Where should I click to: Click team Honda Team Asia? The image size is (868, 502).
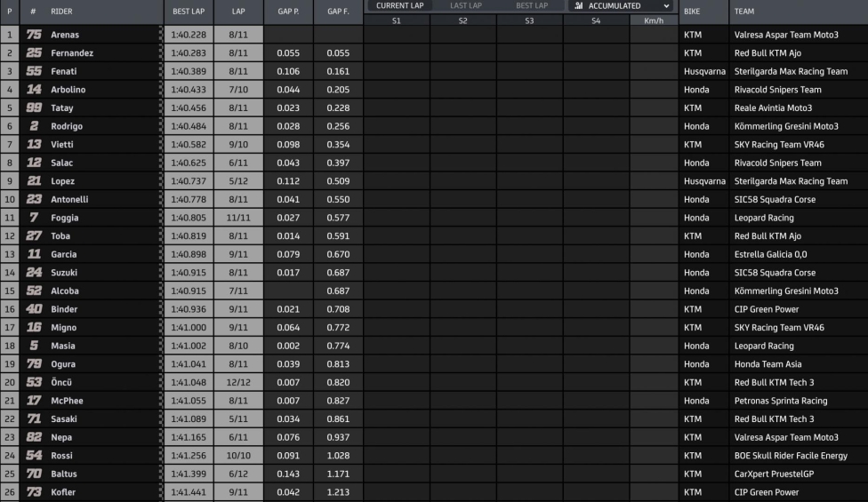pyautogui.click(x=768, y=363)
